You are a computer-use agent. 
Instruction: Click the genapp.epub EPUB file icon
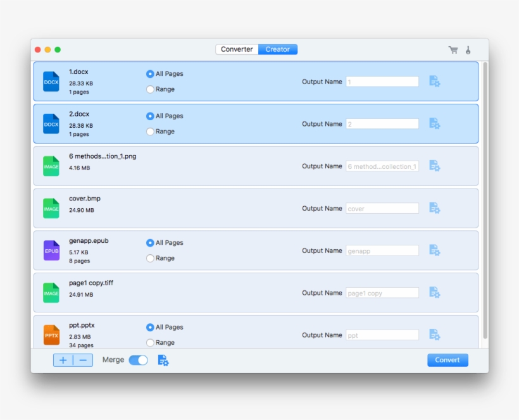[51, 250]
